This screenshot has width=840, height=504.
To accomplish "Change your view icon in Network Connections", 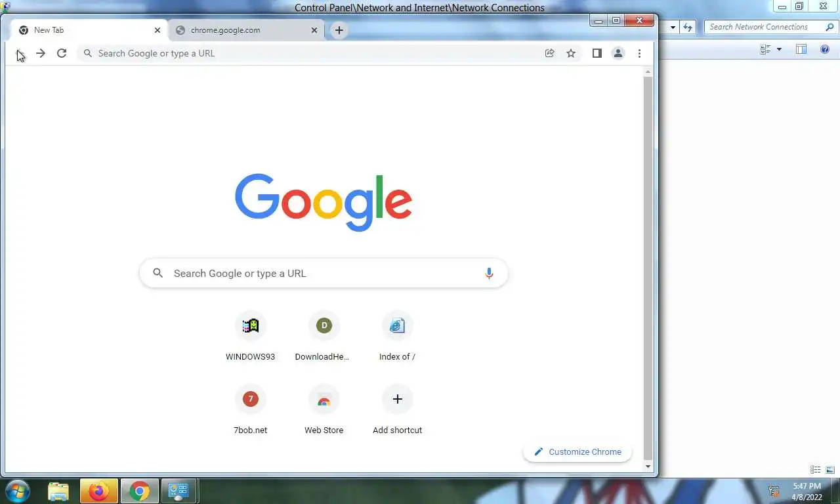I will point(765,49).
